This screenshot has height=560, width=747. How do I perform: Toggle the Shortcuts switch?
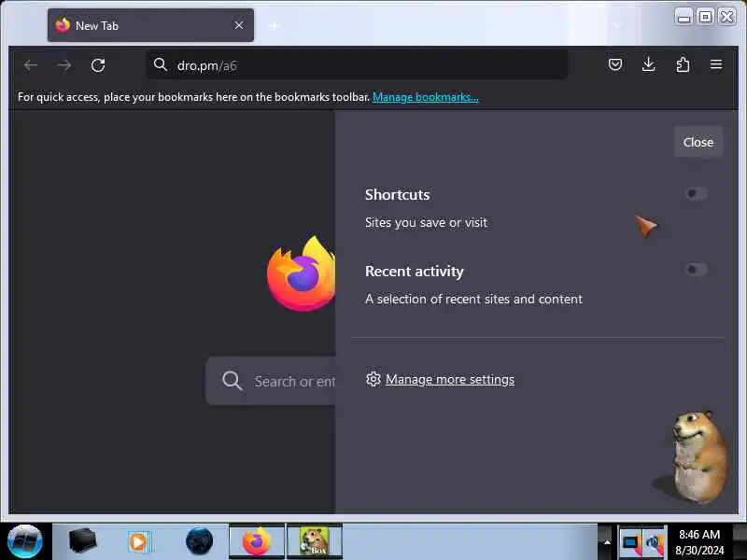(x=696, y=193)
